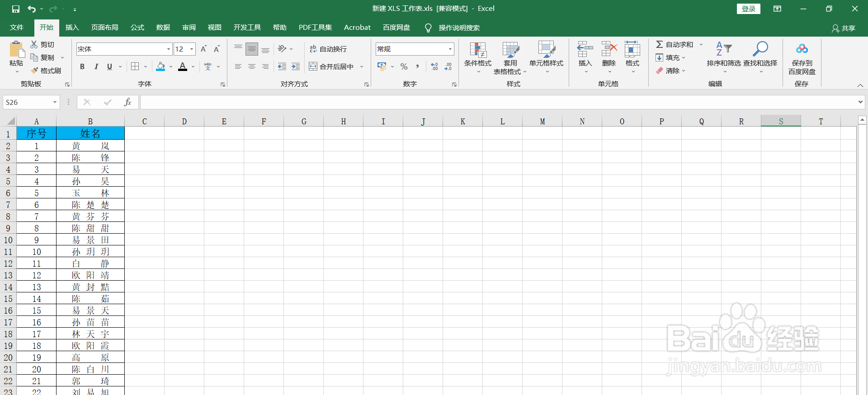Viewport: 868px width, 395px height.
Task: Apply fill color with the paint bucket icon
Action: coord(160,66)
